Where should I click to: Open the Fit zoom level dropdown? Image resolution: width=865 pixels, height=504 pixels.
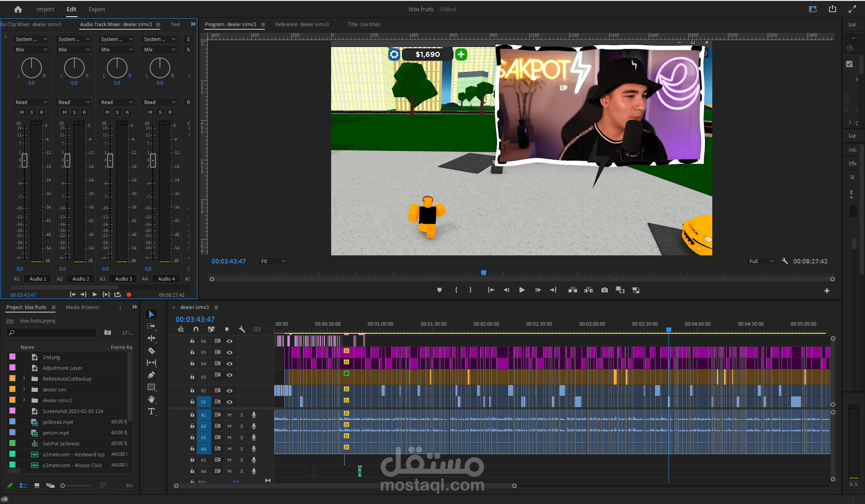coord(273,261)
